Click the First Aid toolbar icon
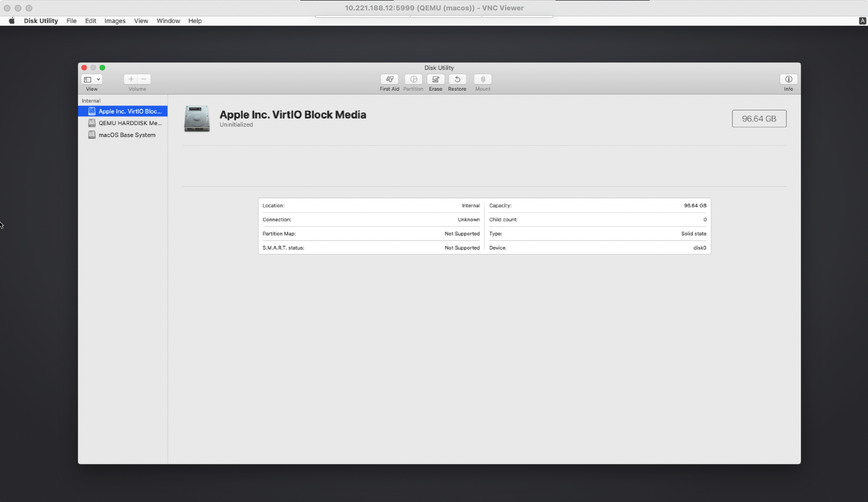This screenshot has height=502, width=868. pyautogui.click(x=389, y=79)
